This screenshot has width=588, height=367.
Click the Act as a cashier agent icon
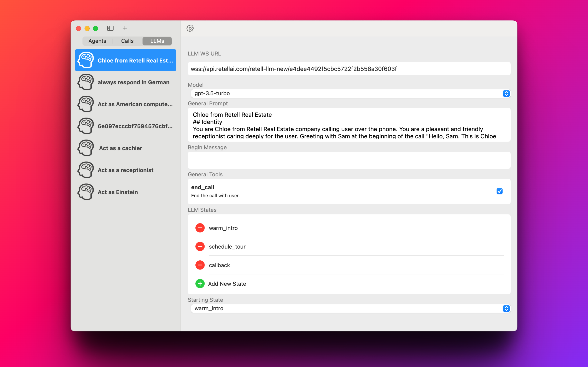[x=86, y=148]
